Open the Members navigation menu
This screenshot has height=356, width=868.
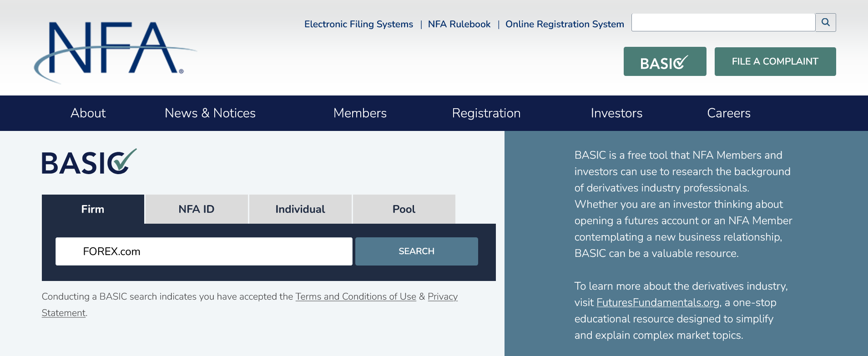coord(360,113)
